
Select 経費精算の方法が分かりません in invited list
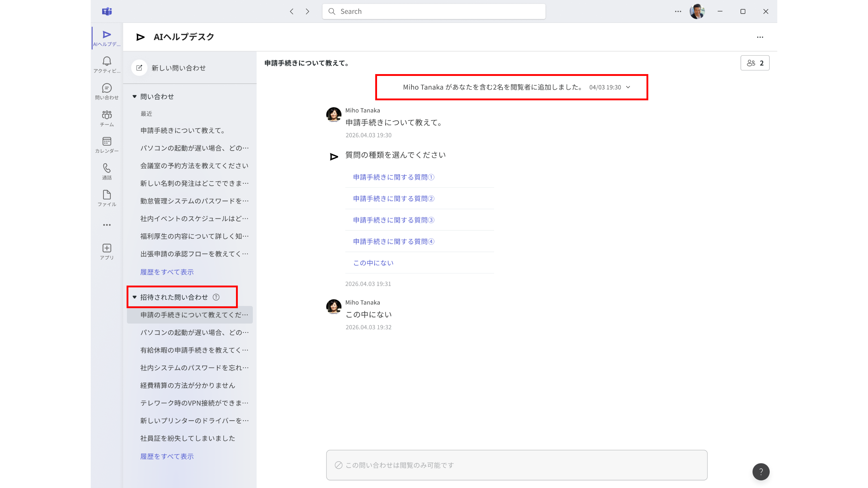[x=188, y=385]
